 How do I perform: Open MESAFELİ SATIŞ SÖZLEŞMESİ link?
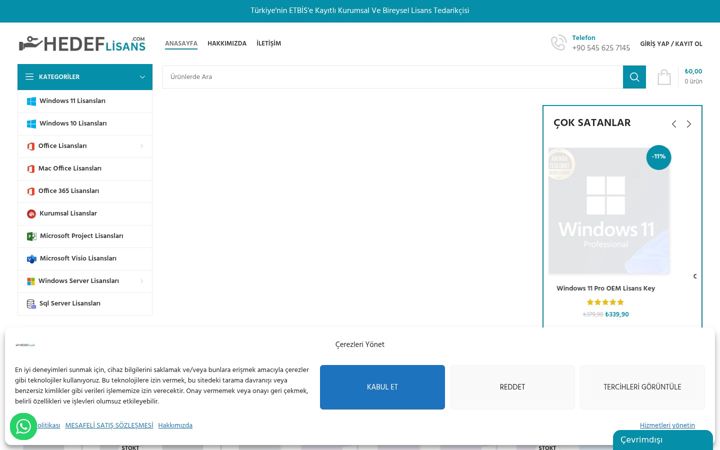tap(109, 426)
